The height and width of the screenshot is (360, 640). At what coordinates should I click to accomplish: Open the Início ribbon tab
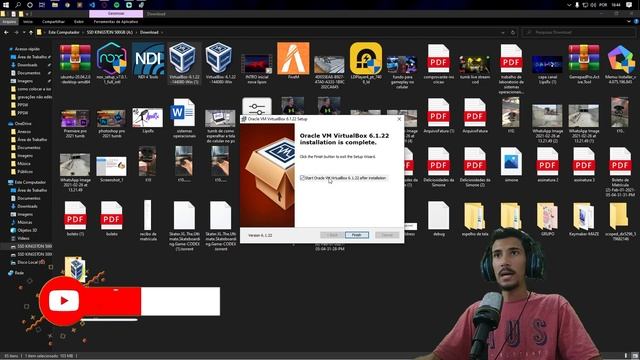pos(28,22)
